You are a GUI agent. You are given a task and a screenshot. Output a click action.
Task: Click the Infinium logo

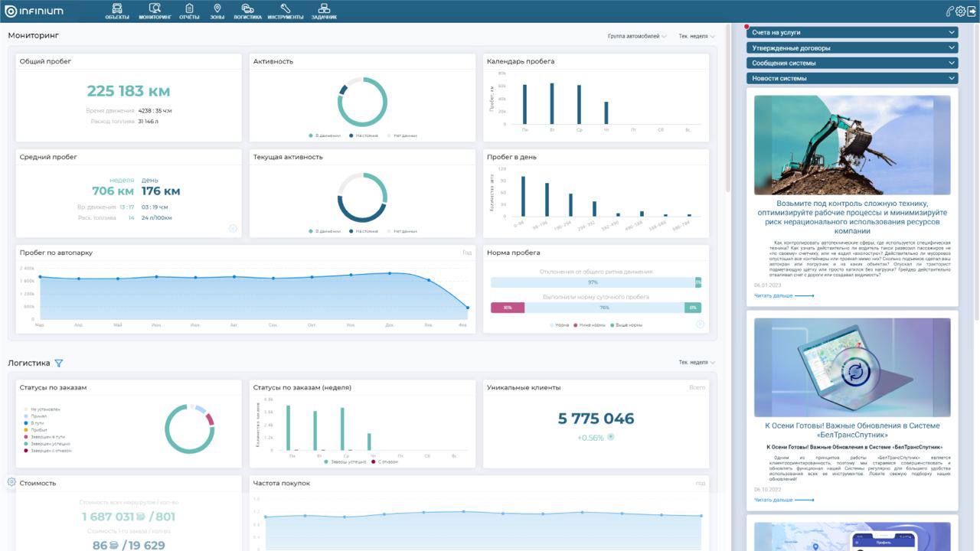click(x=34, y=11)
